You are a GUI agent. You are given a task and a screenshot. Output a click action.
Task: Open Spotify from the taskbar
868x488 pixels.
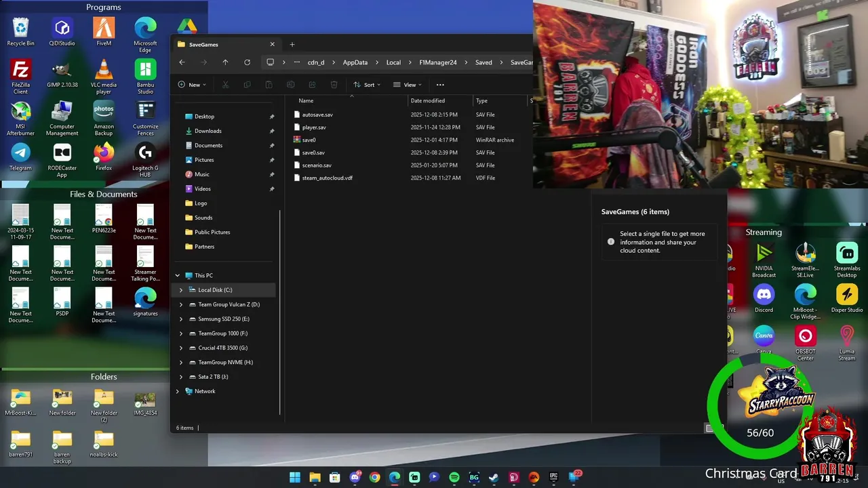tap(454, 477)
